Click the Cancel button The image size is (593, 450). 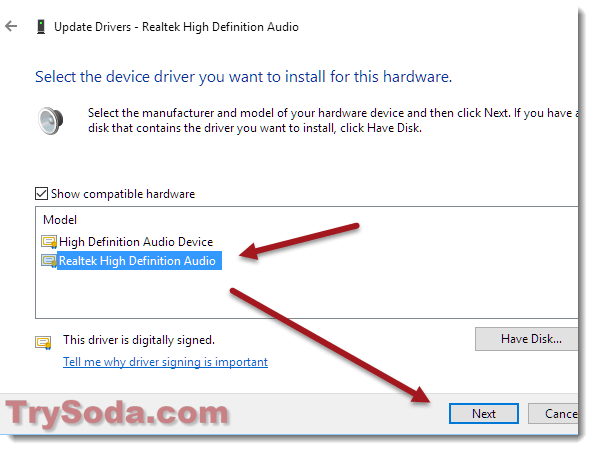pyautogui.click(x=553, y=413)
